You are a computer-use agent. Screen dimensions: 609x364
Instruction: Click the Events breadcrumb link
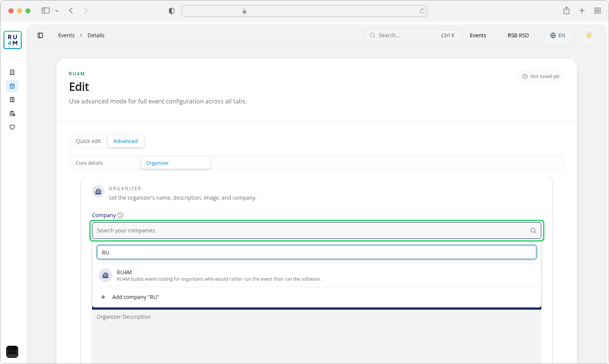click(x=66, y=35)
